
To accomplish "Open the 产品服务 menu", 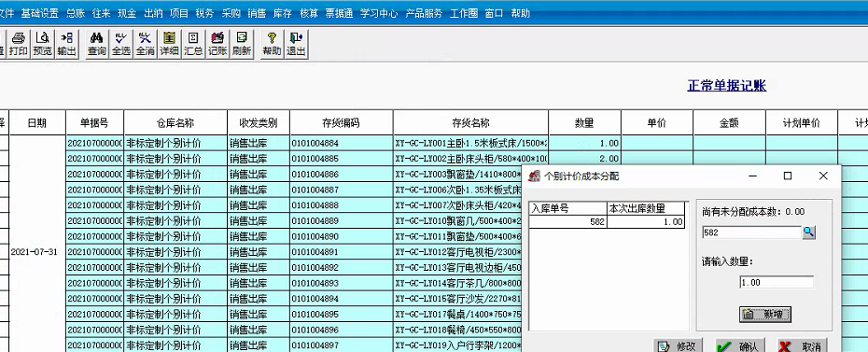I will coord(424,14).
